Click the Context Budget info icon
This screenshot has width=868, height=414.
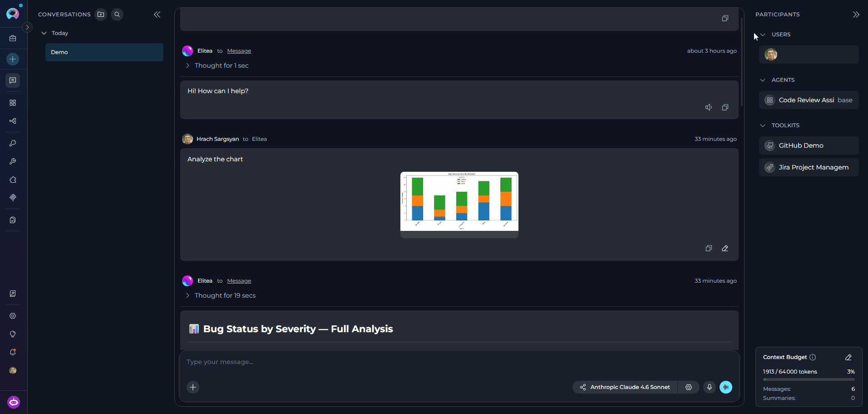pos(813,357)
